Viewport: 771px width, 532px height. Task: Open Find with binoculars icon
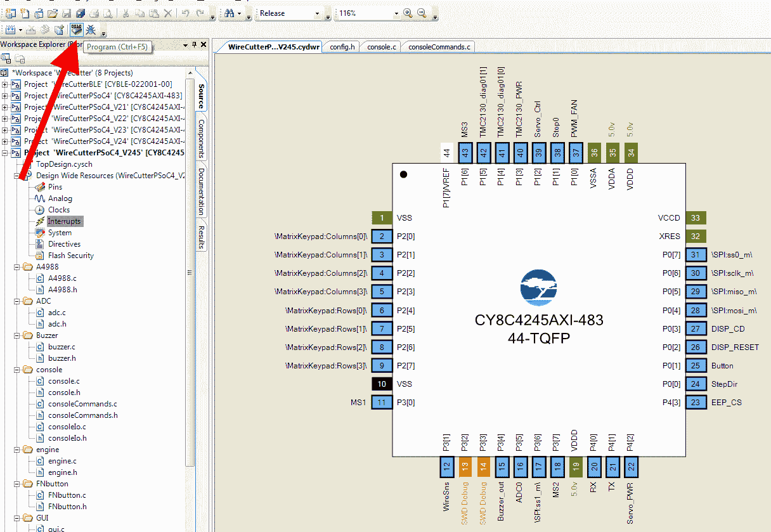pos(229,13)
